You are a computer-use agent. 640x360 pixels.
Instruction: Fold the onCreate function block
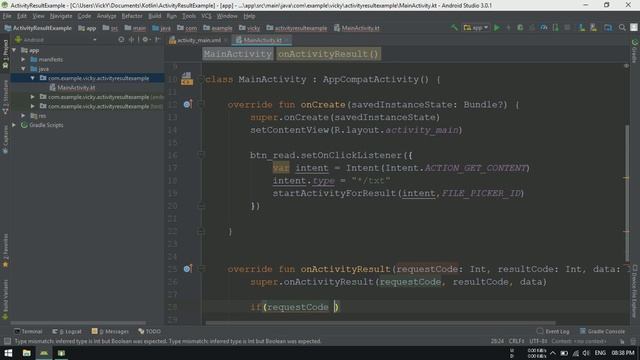pos(200,104)
